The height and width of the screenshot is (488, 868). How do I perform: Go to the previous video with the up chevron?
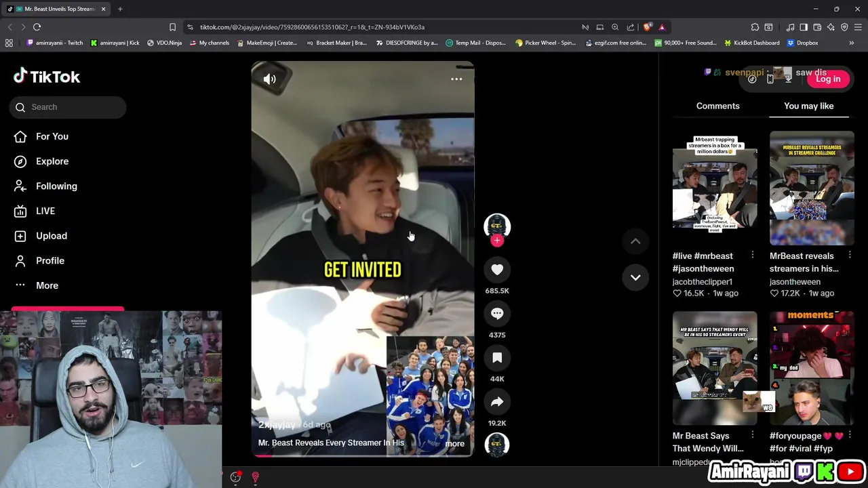(x=635, y=241)
